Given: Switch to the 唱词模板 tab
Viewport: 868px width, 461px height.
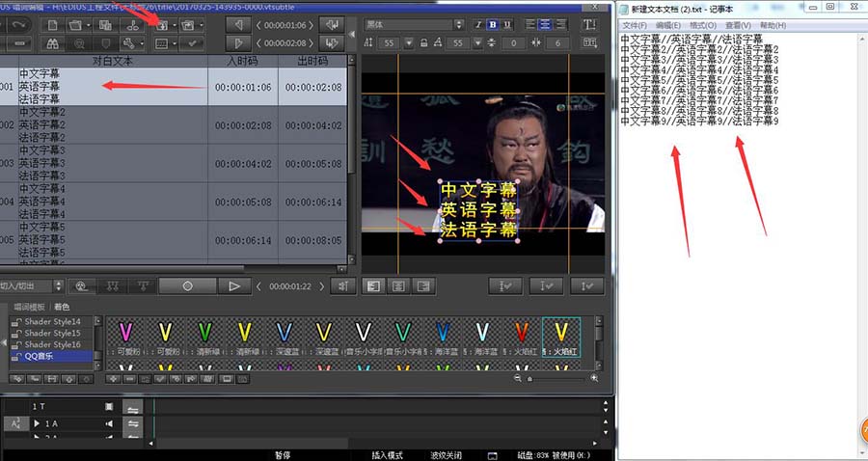Looking at the screenshot, I should pos(29,307).
